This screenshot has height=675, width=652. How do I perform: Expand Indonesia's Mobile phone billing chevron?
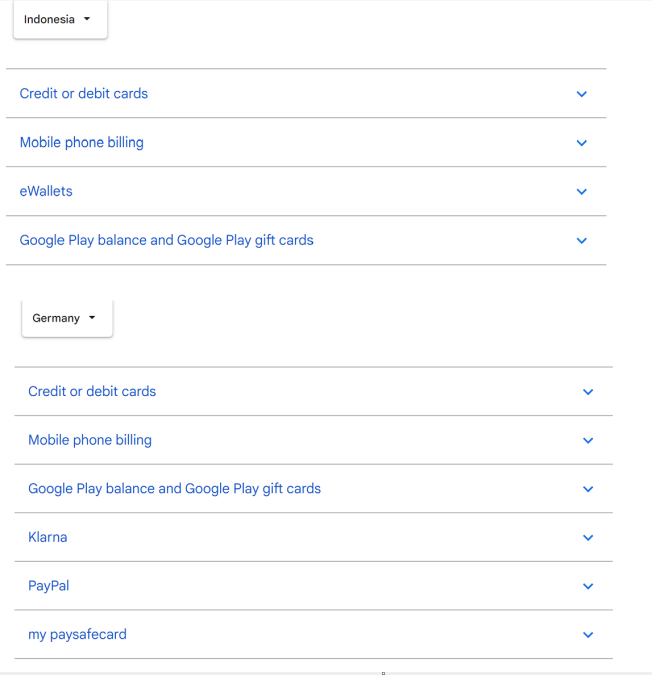click(581, 143)
